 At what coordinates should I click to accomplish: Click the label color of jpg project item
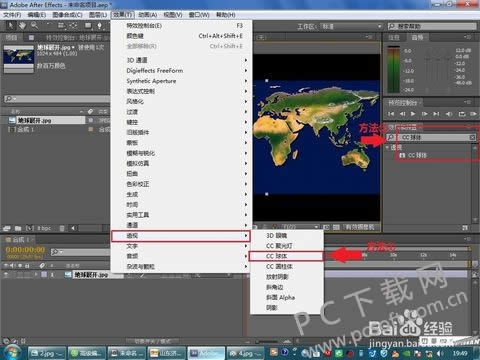click(x=91, y=120)
